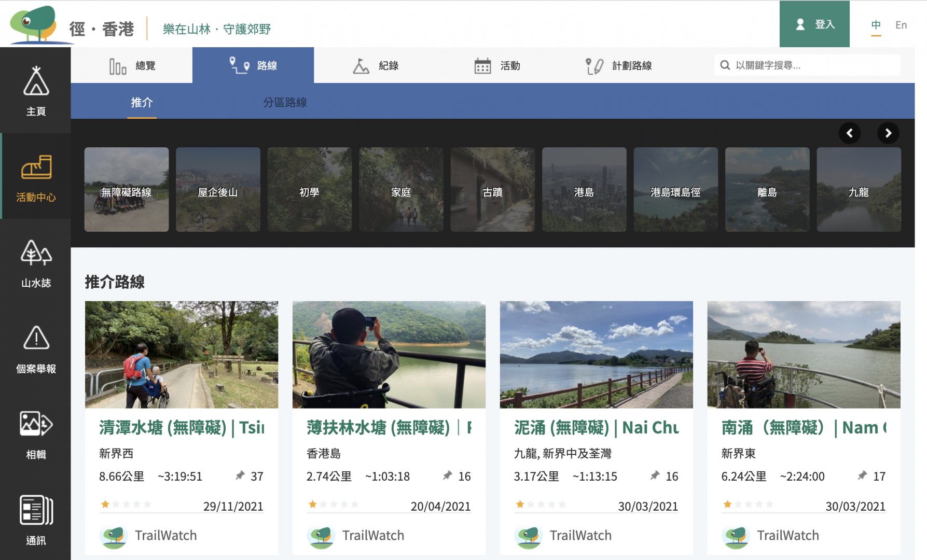Click the search magnifier icon
This screenshot has height=560, width=927.
(725, 65)
